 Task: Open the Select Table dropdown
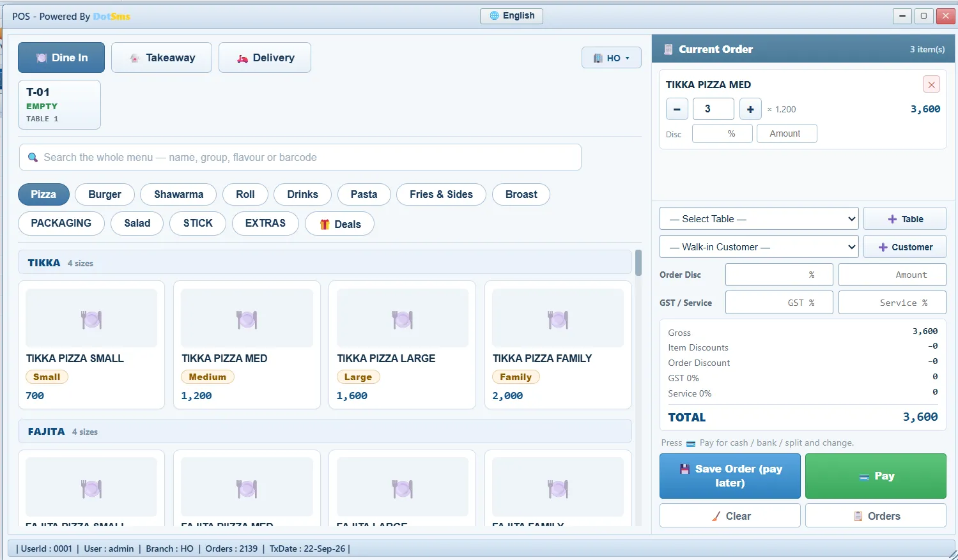[x=759, y=218]
